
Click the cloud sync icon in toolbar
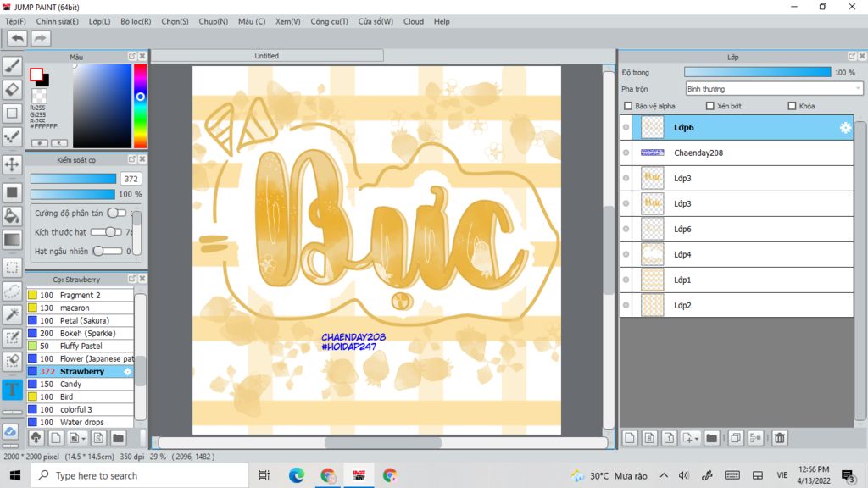[10, 431]
